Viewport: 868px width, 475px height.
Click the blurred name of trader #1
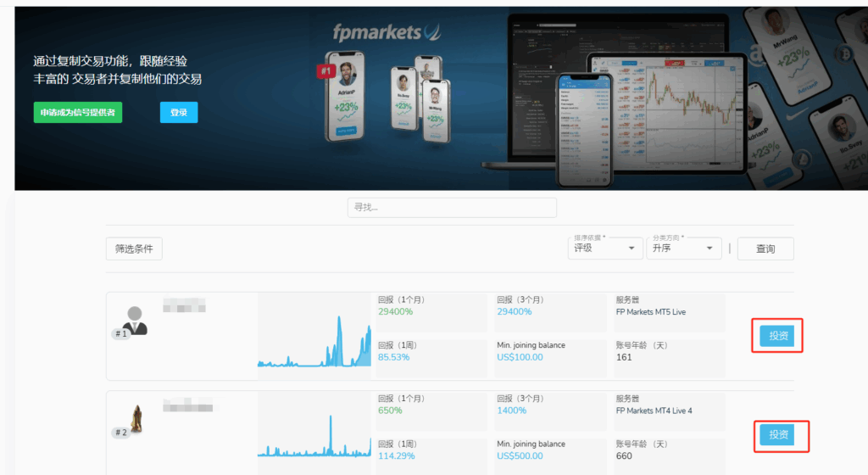coord(185,306)
